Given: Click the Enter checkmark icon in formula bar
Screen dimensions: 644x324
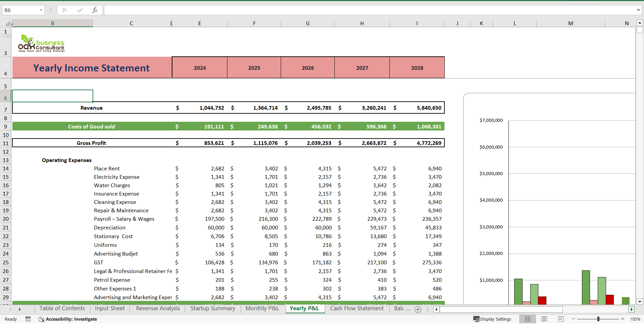Looking at the screenshot, I should coord(80,10).
